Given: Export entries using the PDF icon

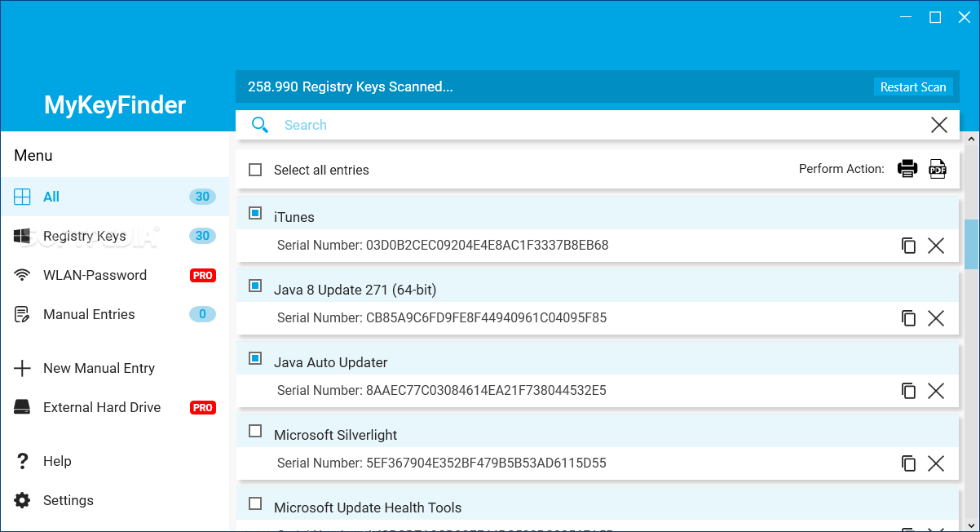Looking at the screenshot, I should (x=938, y=169).
